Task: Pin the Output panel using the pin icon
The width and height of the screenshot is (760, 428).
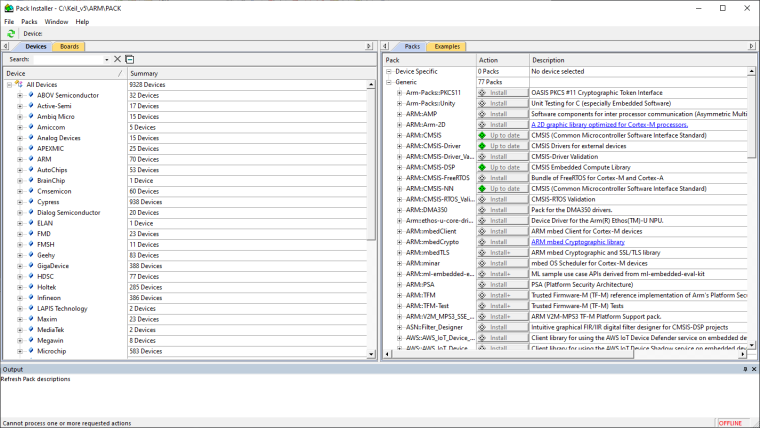Action: tap(744, 370)
